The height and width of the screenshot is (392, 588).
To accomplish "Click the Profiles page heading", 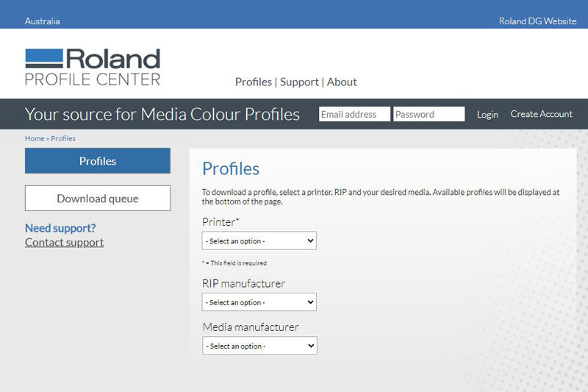I will click(231, 168).
